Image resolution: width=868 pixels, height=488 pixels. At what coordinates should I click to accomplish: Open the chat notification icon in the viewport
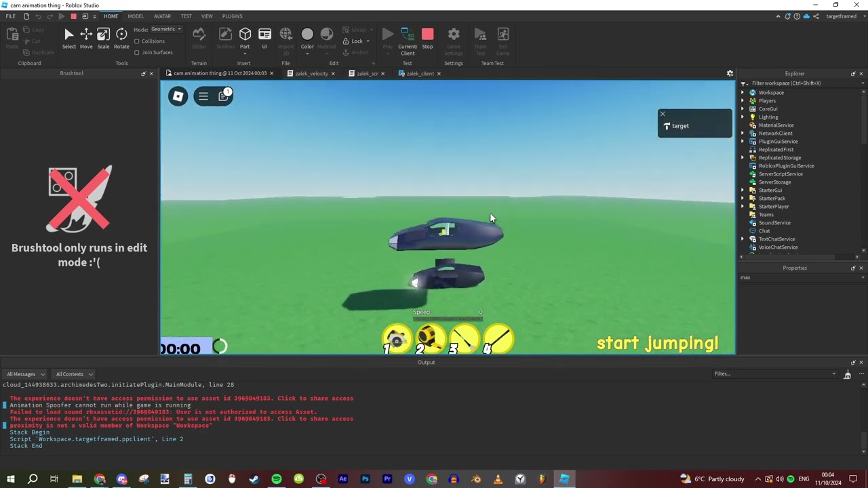[224, 96]
